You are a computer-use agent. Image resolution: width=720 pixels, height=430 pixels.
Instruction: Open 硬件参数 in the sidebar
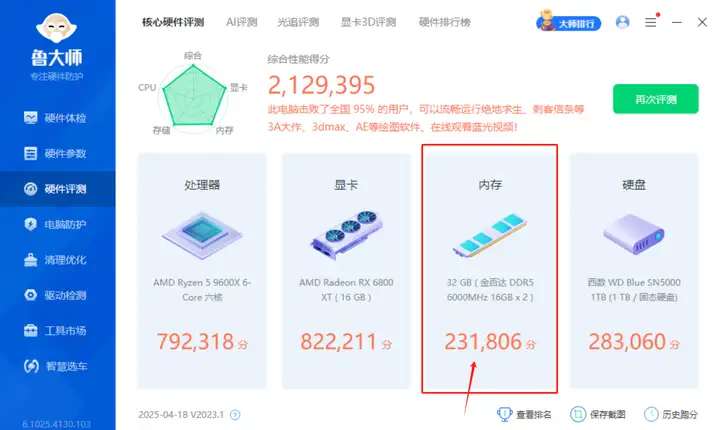pyautogui.click(x=55, y=153)
